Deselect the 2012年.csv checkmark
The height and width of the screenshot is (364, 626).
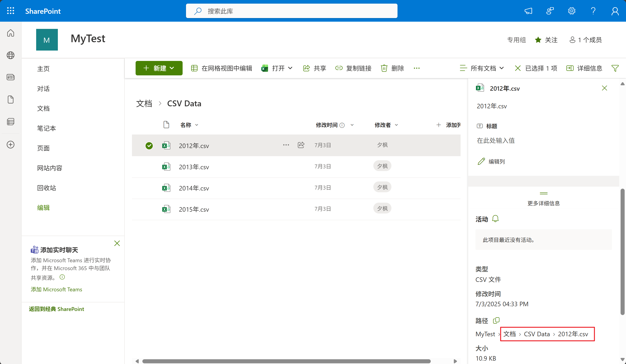click(149, 146)
